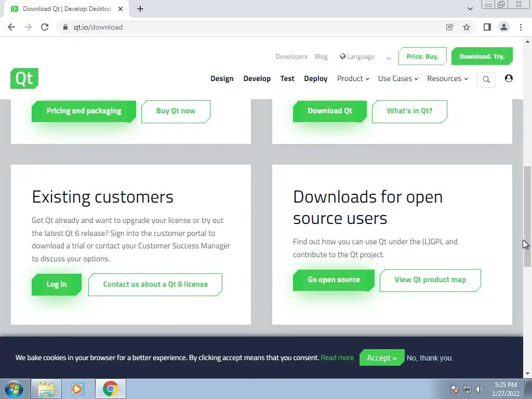This screenshot has width=532, height=399.
Task: View site information via the padlock icon
Action: [x=65, y=27]
